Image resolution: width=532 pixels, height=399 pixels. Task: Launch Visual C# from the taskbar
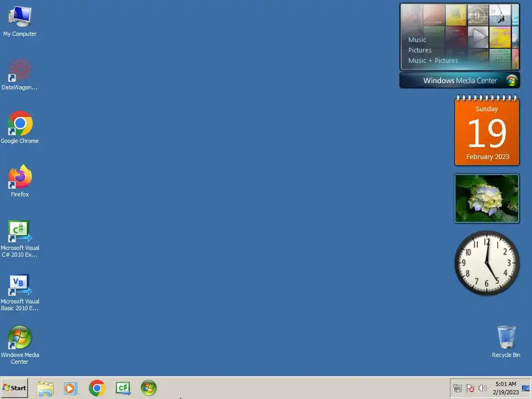123,388
